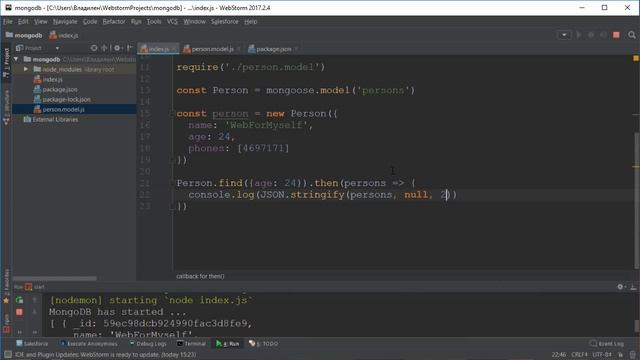The width and height of the screenshot is (640, 360).
Task: Open the Event Log button
Action: (607, 344)
